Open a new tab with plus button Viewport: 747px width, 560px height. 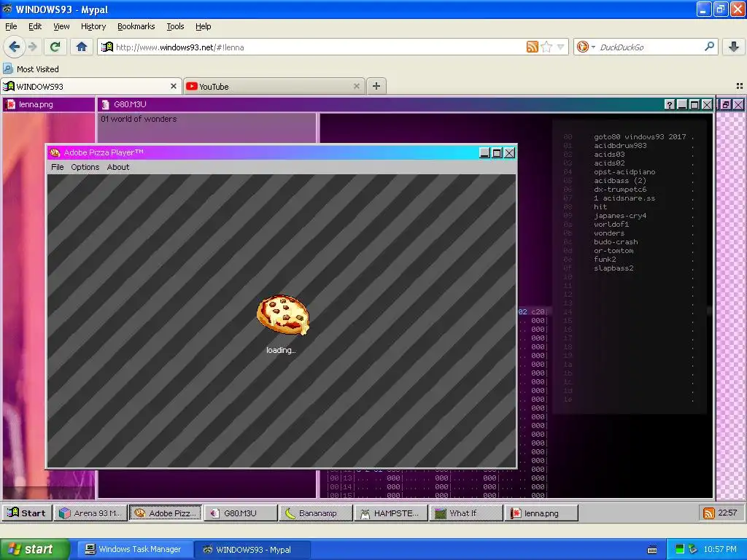click(376, 86)
